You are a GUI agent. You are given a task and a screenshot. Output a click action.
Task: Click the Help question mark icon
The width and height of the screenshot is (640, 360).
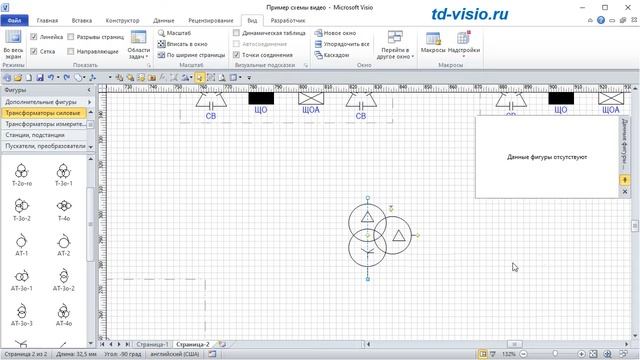(x=600, y=20)
